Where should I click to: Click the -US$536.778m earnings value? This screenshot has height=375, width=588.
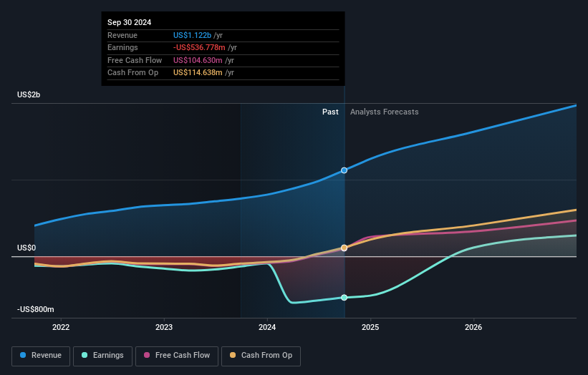(199, 47)
